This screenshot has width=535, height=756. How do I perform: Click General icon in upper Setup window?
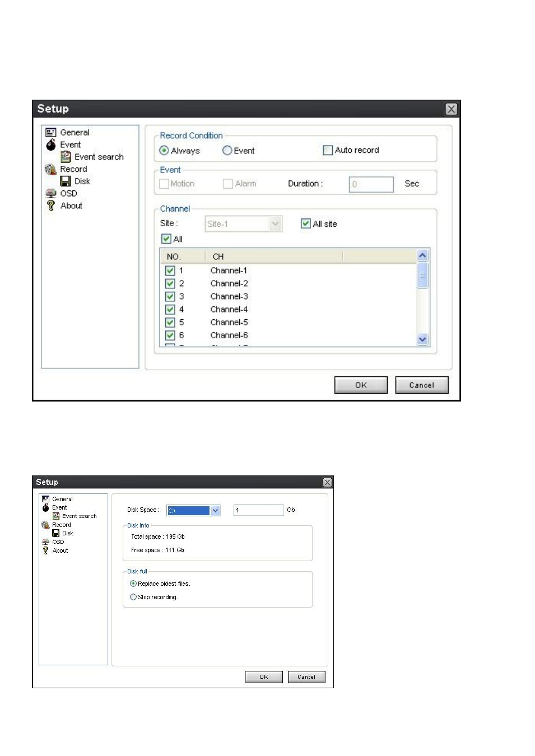[51, 133]
